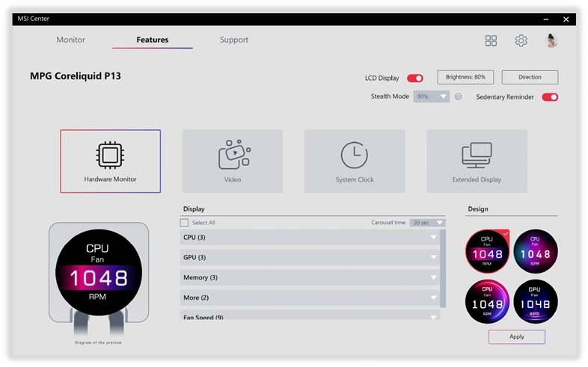The height and width of the screenshot is (367, 588).
Task: Select the Video display mode tile
Action: tap(233, 161)
